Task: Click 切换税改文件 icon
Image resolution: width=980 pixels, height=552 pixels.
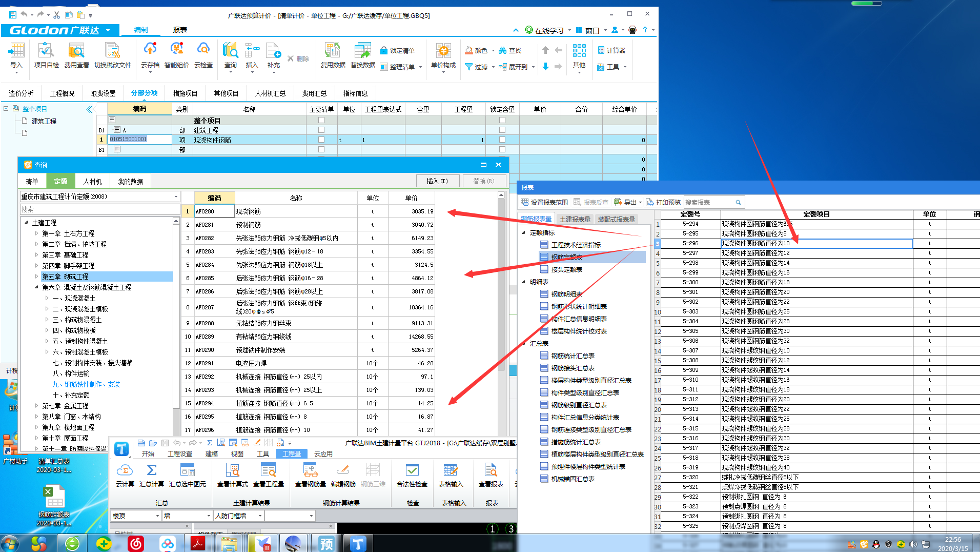Action: 113,55
